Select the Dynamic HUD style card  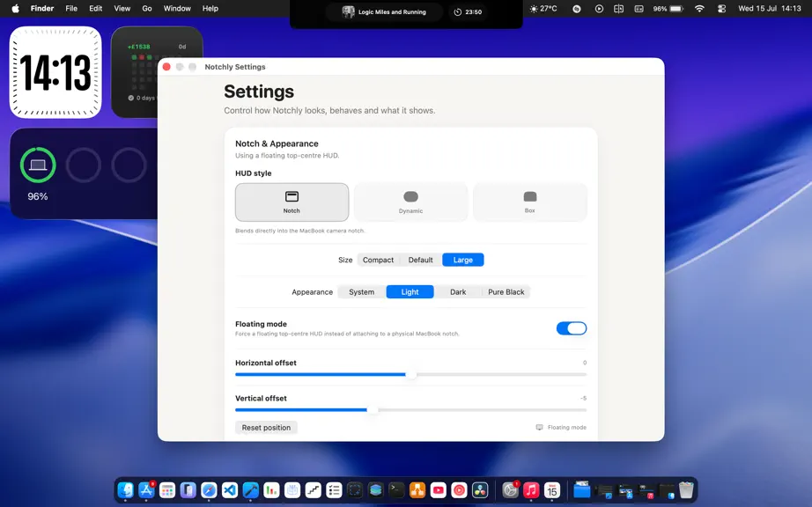410,202
